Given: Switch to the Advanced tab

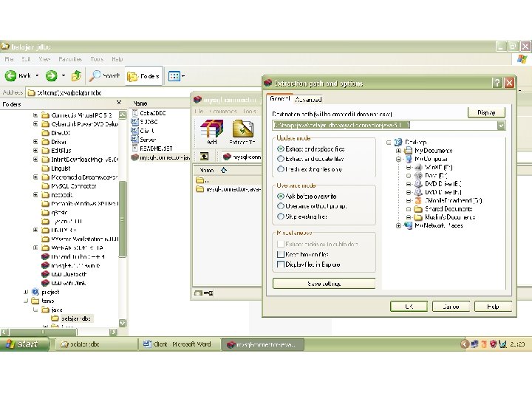Looking at the screenshot, I should (308, 100).
